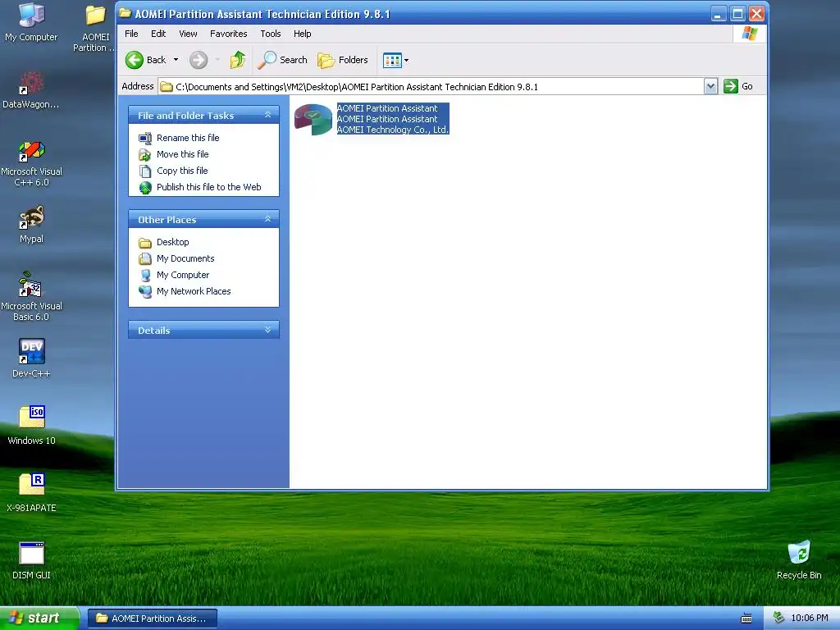This screenshot has width=840, height=630.
Task: Click the Back arrow icon in toolbar
Action: pos(135,60)
